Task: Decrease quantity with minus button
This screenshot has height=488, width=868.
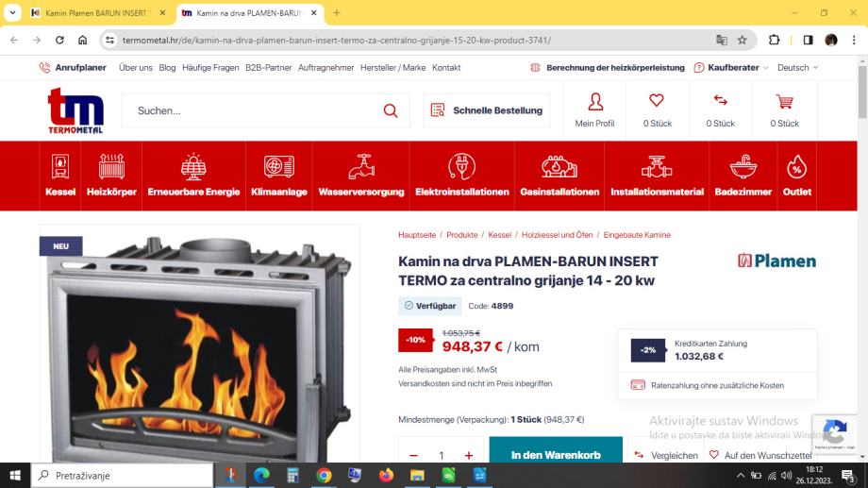Action: [x=413, y=455]
